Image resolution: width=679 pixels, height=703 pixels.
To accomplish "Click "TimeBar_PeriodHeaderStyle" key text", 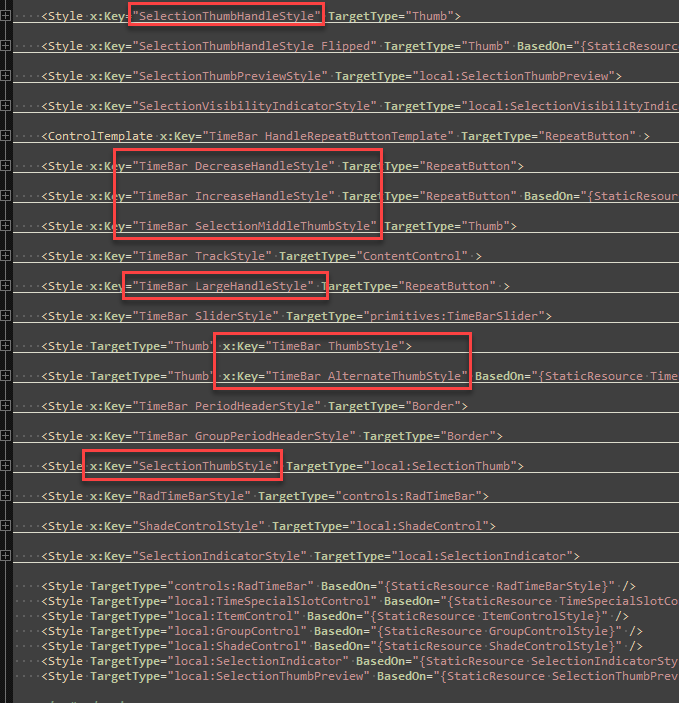I will [x=226, y=407].
